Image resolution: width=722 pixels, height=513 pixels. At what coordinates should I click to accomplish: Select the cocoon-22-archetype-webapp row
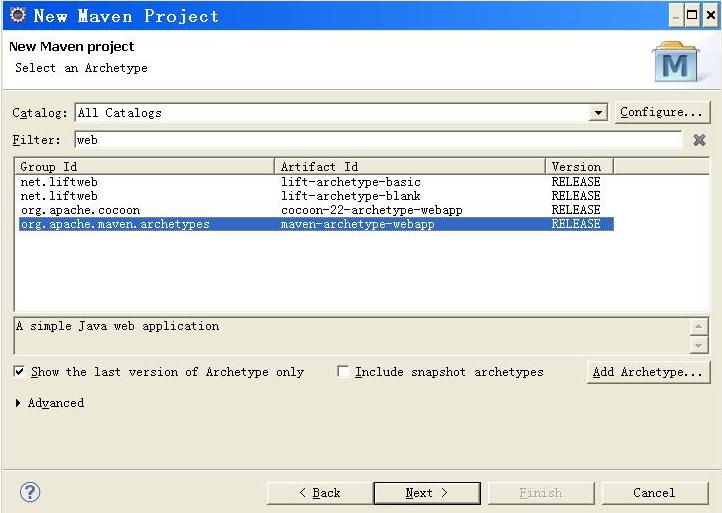316,210
